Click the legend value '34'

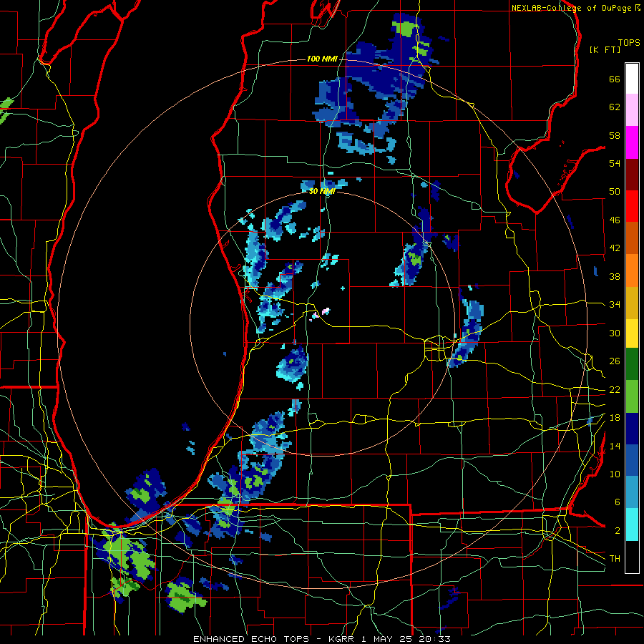pos(615,305)
